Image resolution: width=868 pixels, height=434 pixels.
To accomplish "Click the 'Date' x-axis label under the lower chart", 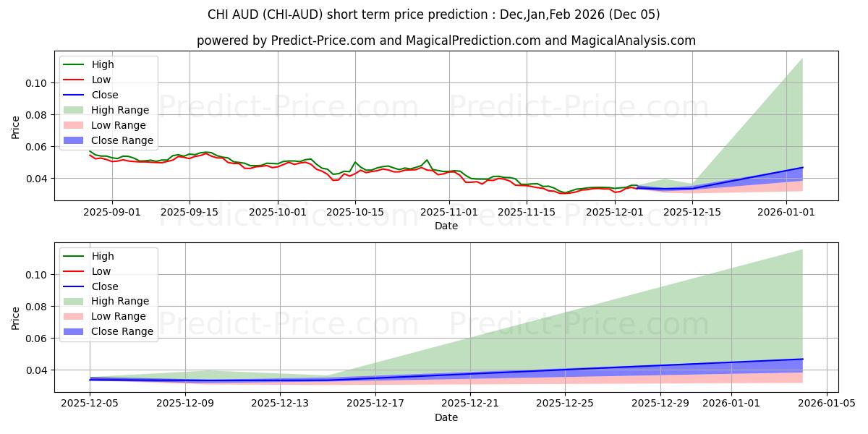I will point(446,417).
